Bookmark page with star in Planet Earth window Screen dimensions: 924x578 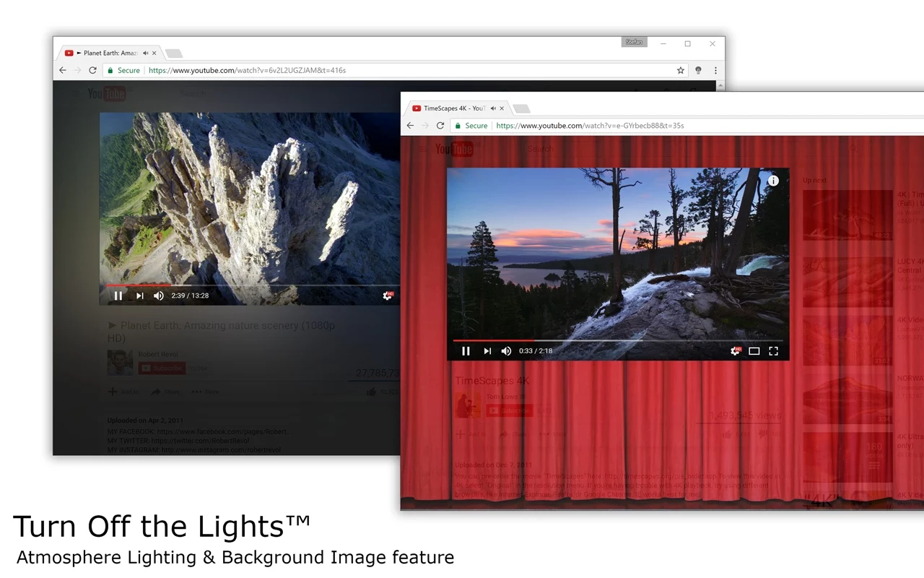click(680, 70)
